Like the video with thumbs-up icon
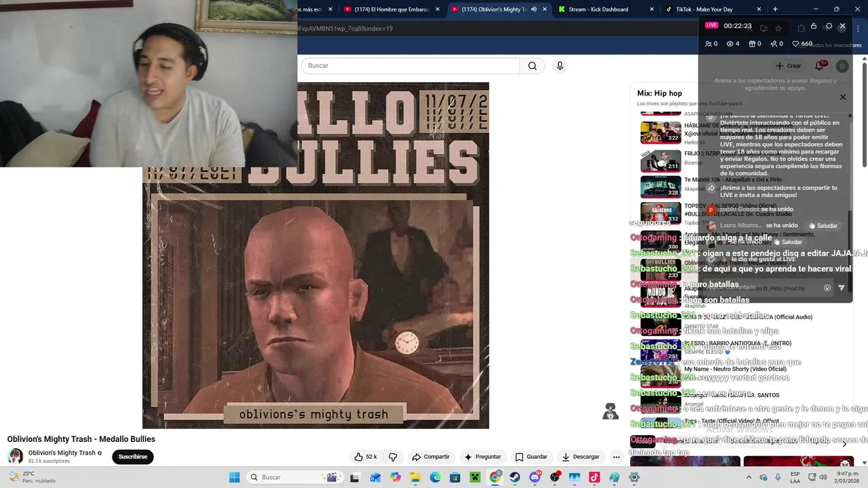The height and width of the screenshot is (488, 868). tap(358, 457)
